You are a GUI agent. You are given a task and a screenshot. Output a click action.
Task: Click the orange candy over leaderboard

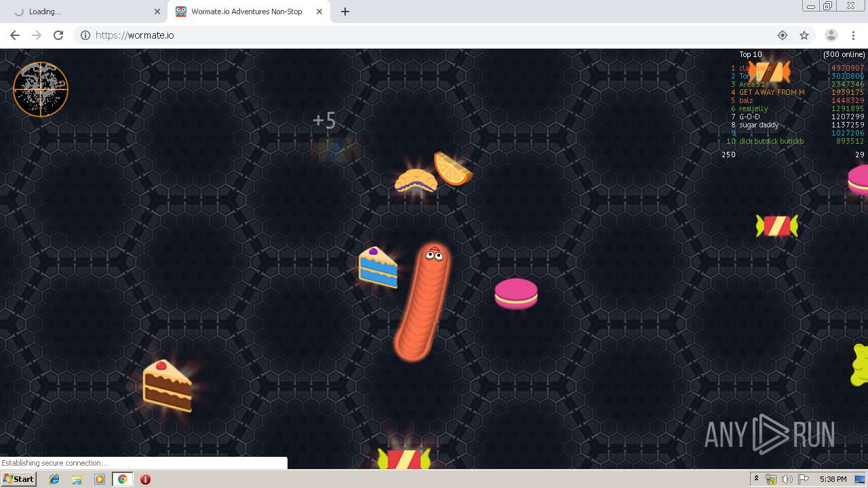770,71
